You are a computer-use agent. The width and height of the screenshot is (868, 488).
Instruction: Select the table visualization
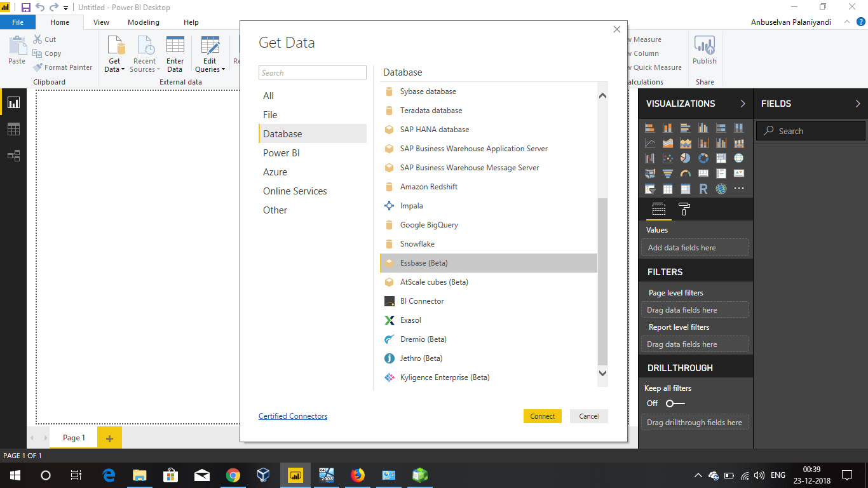click(668, 189)
